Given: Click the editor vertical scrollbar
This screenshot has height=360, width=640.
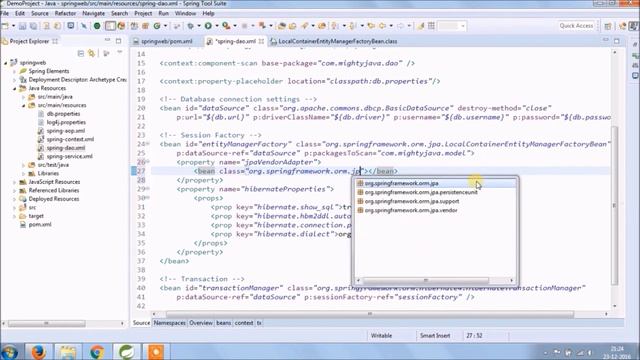Looking at the screenshot, I should [x=614, y=205].
